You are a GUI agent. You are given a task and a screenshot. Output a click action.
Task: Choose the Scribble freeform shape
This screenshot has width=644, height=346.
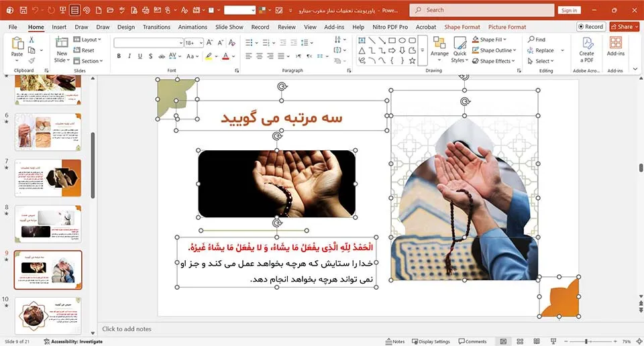(362, 61)
